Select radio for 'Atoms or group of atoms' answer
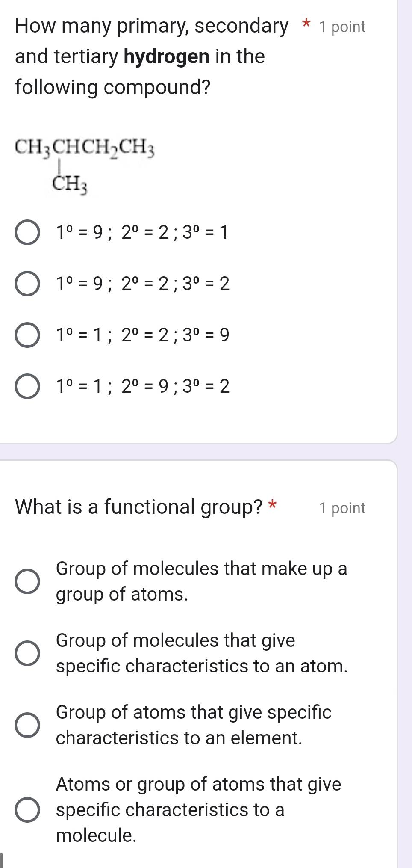412x868 pixels. click(28, 810)
